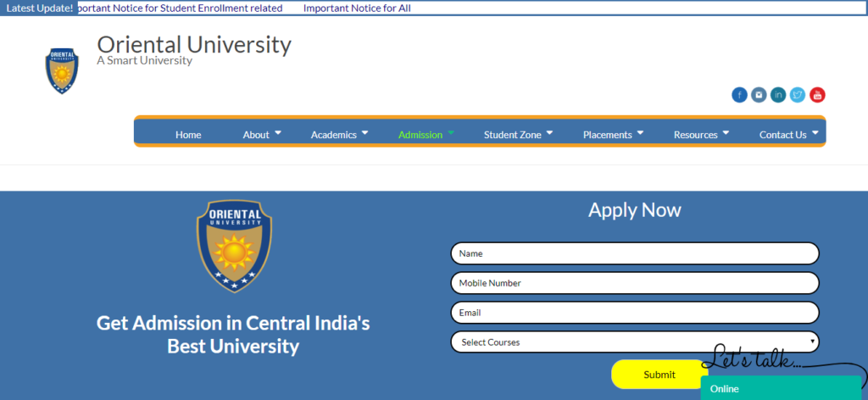
Task: Expand the arrow beside Contact Us
Action: 815,133
